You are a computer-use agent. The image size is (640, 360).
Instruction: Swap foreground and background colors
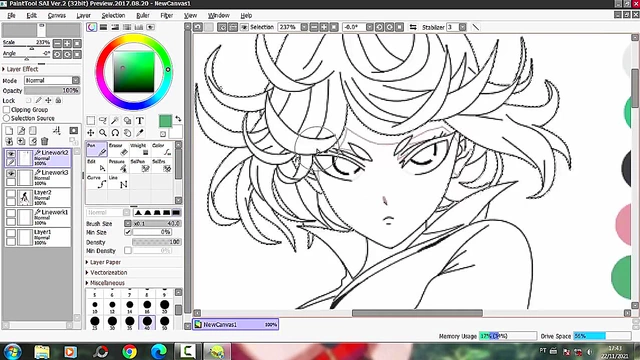point(178,119)
